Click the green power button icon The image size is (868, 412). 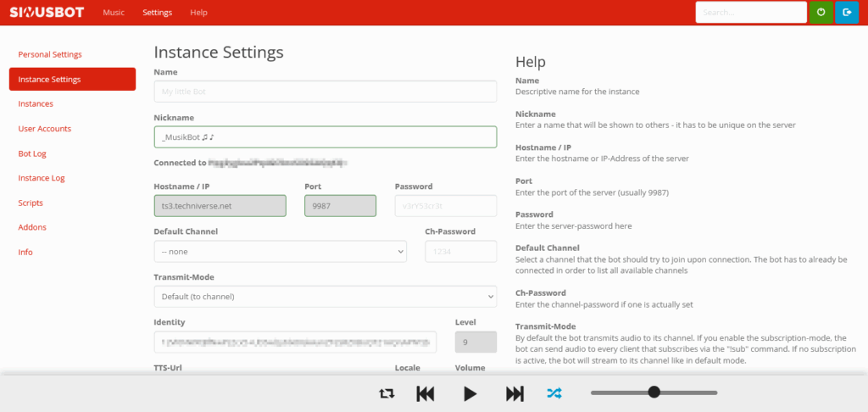(x=821, y=13)
